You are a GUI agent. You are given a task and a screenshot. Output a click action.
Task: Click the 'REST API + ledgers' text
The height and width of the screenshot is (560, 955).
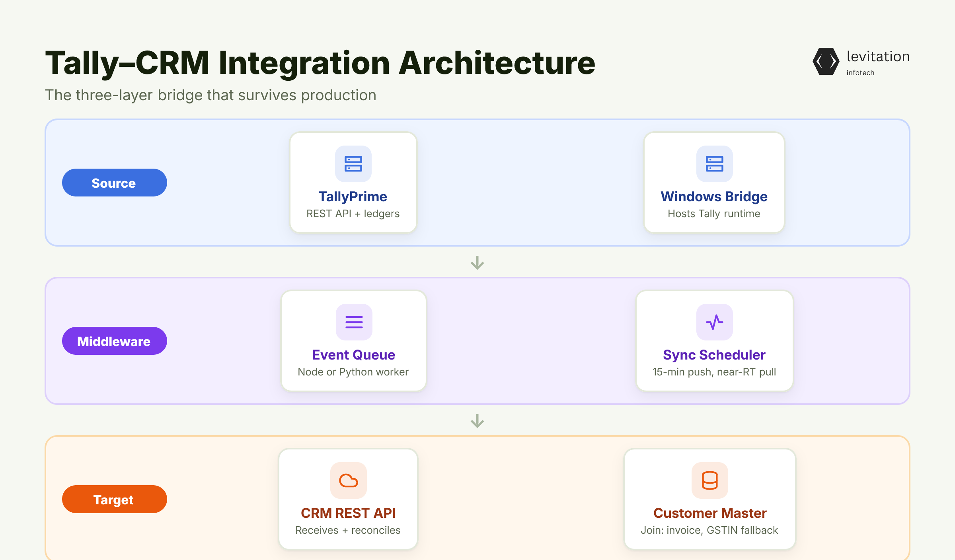point(353,214)
